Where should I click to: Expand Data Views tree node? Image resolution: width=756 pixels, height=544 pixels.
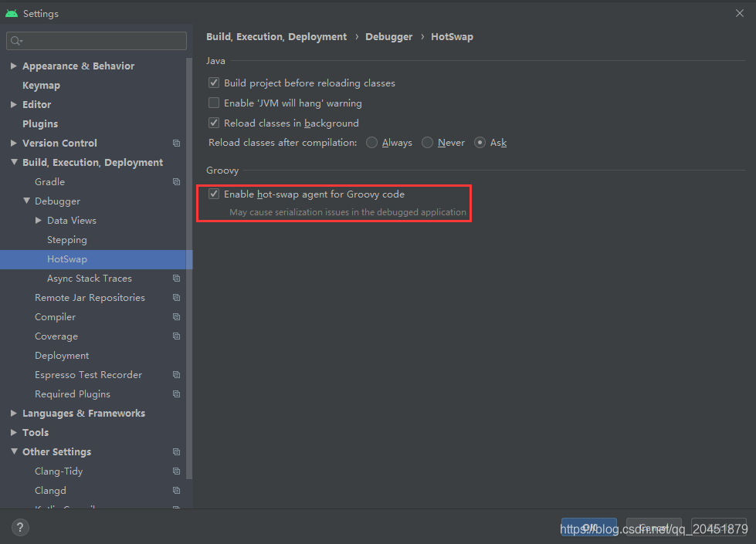(x=39, y=220)
